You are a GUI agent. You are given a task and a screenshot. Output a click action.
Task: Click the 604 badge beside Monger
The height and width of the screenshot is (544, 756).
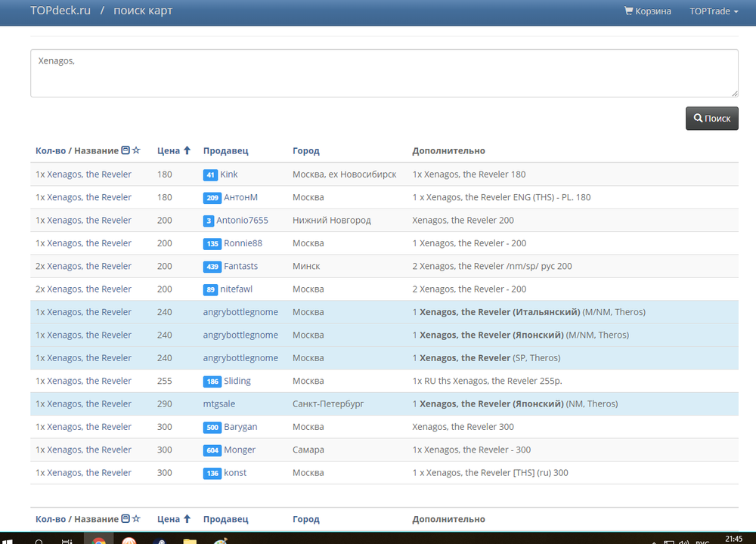[x=212, y=450]
